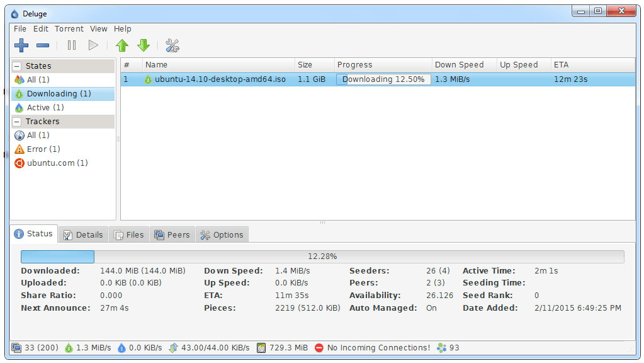Viewport: 644px width, 363px height.
Task: Click the 1.1 GiB size cell
Action: click(312, 79)
